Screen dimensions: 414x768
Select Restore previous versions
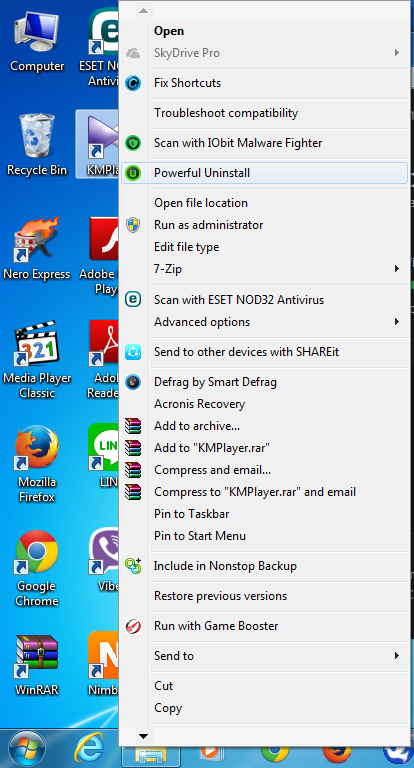coord(264,596)
